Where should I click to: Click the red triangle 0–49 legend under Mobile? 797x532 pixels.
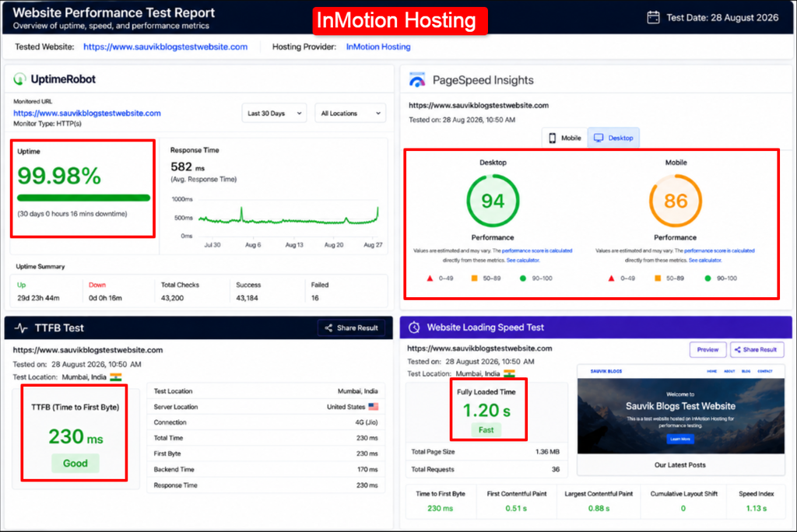(612, 278)
